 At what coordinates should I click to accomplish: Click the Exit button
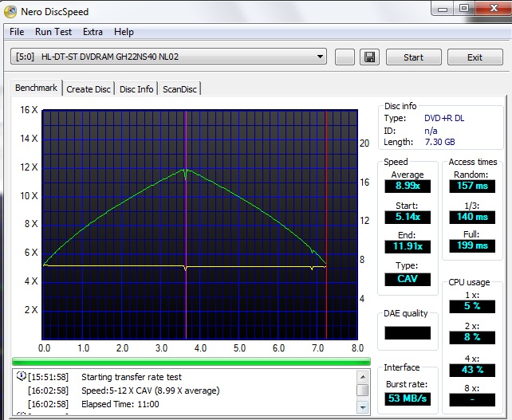click(475, 57)
